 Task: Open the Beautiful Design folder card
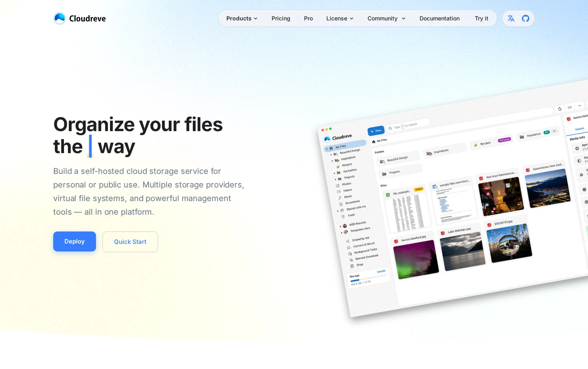click(398, 159)
